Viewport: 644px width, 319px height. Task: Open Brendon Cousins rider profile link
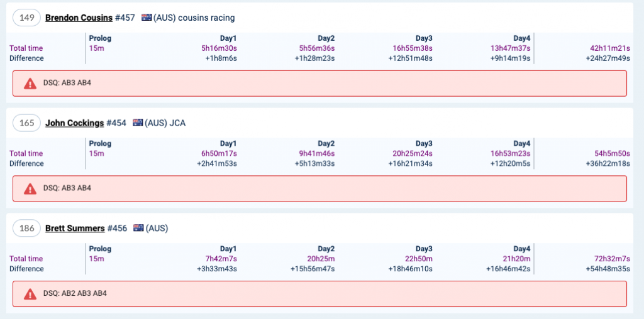click(79, 18)
